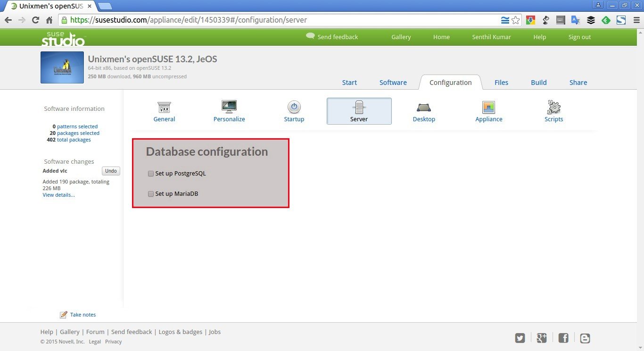This screenshot has width=644, height=351.
Task: Open the Desktop configuration icon
Action: [424, 107]
